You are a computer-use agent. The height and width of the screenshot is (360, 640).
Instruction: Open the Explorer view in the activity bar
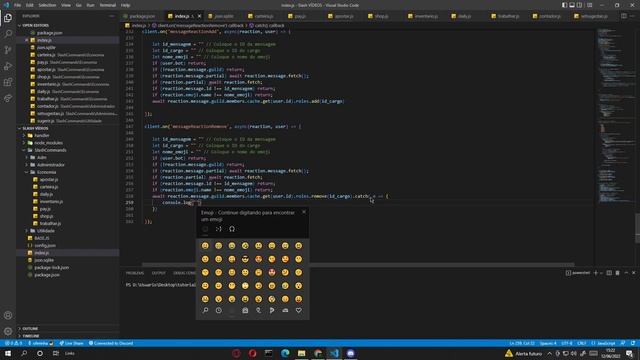point(8,18)
